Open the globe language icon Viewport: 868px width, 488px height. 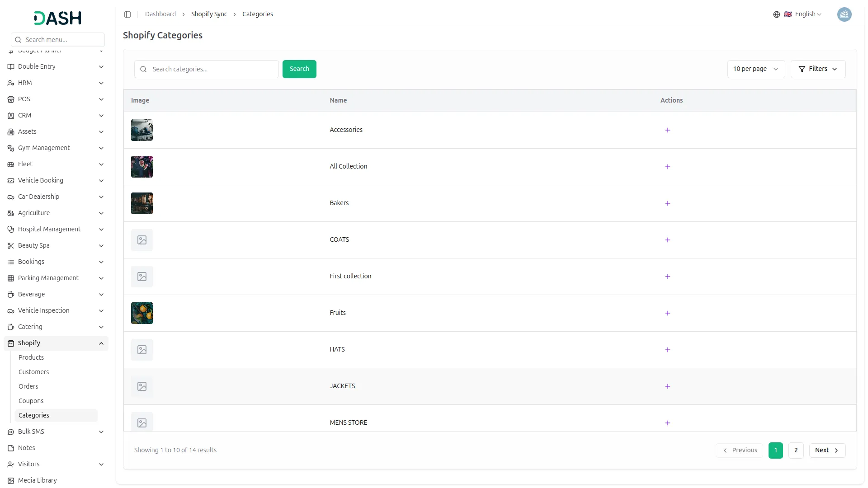coord(776,14)
